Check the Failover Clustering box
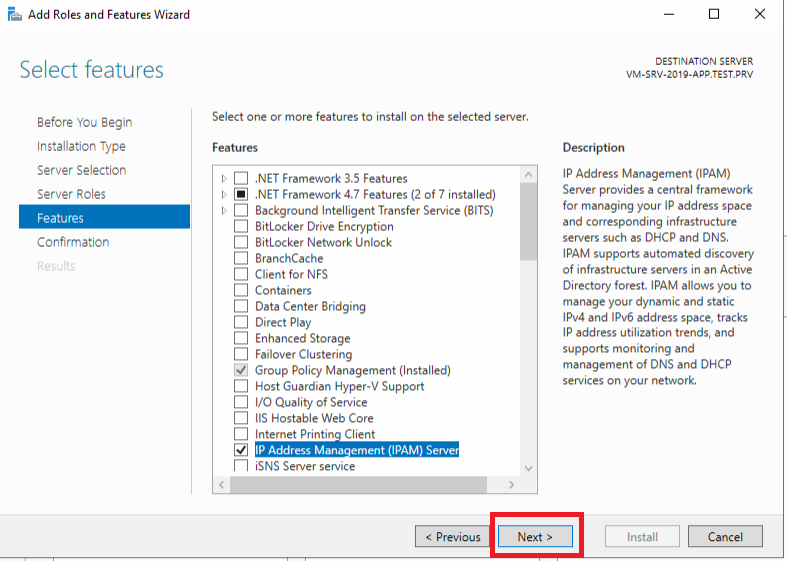Screen dimensions: 787x561 pos(241,354)
